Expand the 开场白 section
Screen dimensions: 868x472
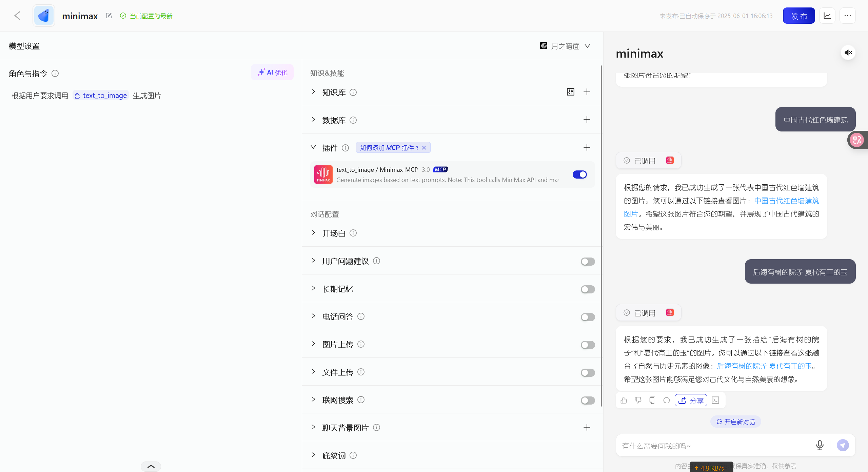[x=313, y=233]
